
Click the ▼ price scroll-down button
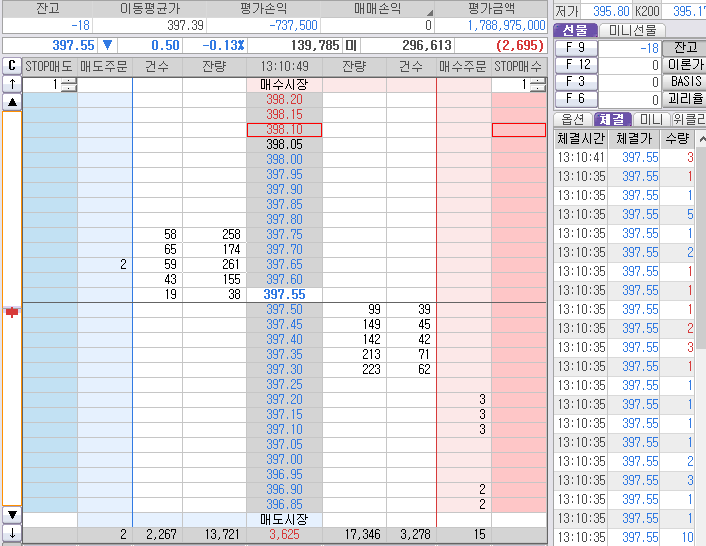[x=12, y=515]
